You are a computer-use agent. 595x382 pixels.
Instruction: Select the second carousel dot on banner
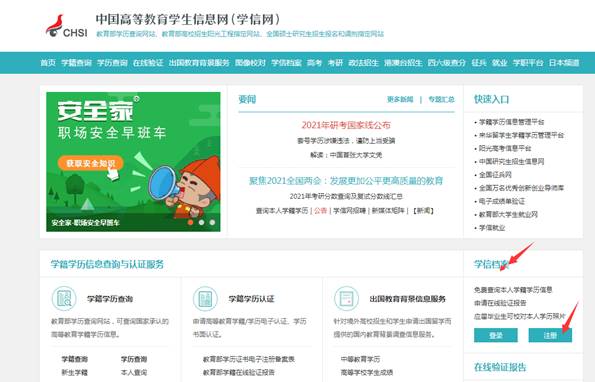tap(201, 222)
